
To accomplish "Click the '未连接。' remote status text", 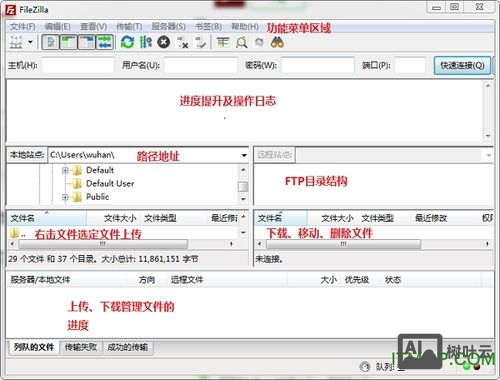I will click(269, 259).
